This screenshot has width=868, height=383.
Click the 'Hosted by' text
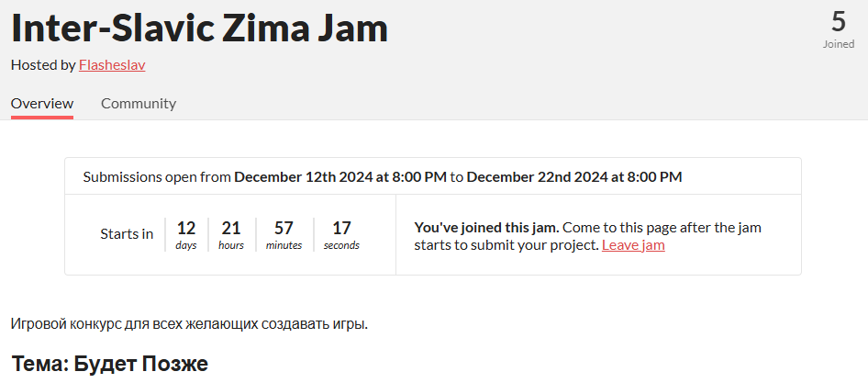43,65
